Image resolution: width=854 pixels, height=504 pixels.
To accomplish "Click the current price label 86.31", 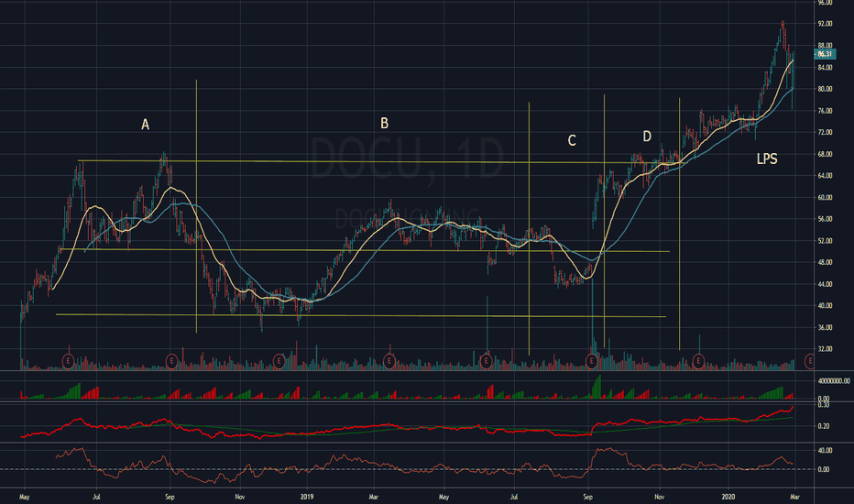I will 825,54.
